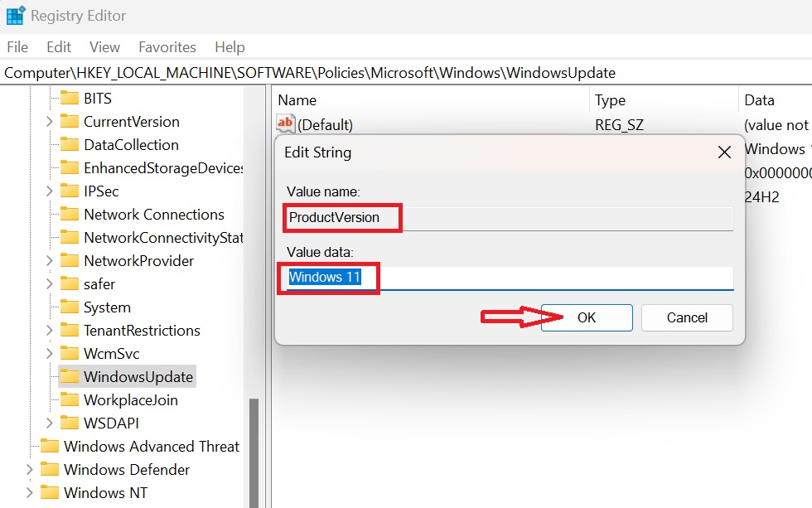Image resolution: width=812 pixels, height=508 pixels.
Task: Click the Value data input field
Action: coord(510,278)
